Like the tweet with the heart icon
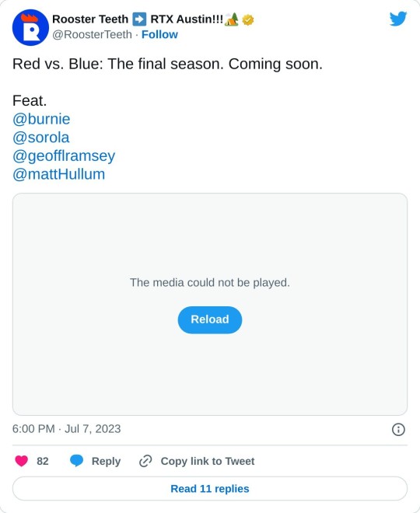Screen dimensions: 420x513 coord(22,461)
